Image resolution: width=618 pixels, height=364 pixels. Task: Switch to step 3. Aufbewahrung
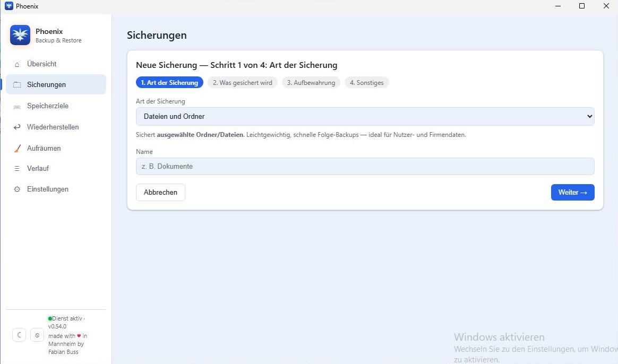click(311, 83)
